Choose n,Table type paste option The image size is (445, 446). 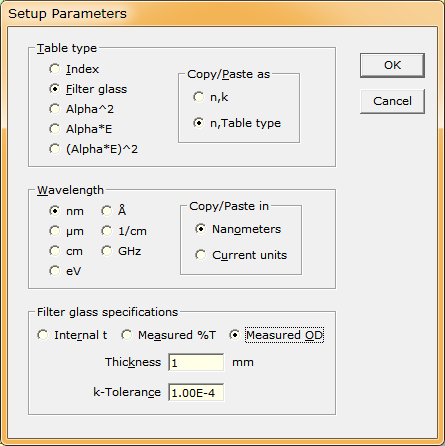coord(237,123)
